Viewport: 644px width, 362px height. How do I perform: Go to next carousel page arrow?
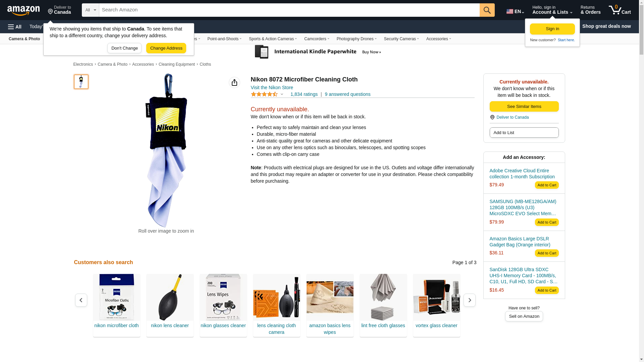coord(469,300)
